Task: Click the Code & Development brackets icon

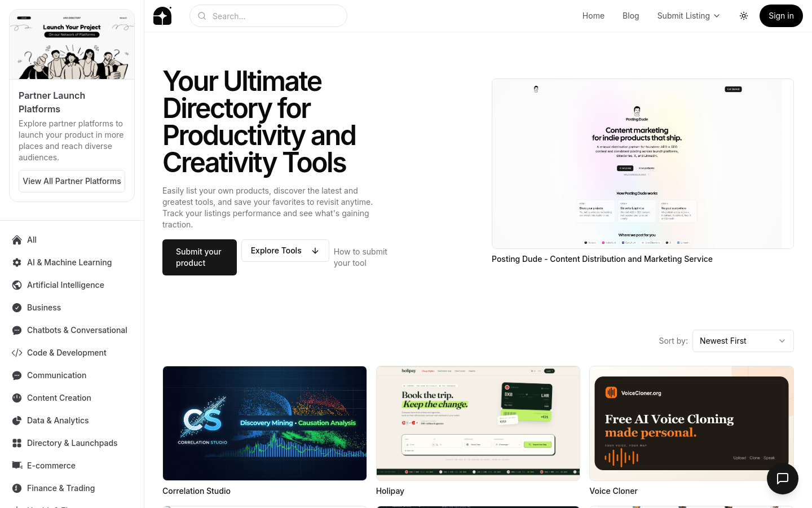Action: (17, 353)
